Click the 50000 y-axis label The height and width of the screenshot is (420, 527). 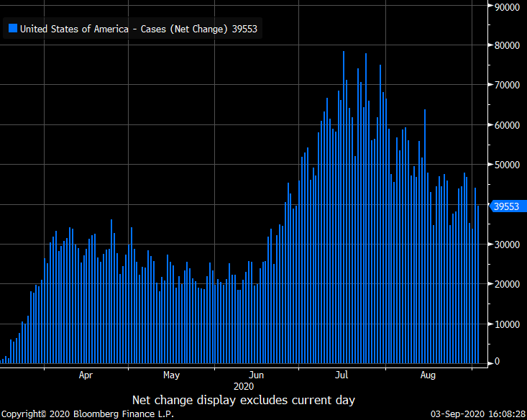(508, 165)
